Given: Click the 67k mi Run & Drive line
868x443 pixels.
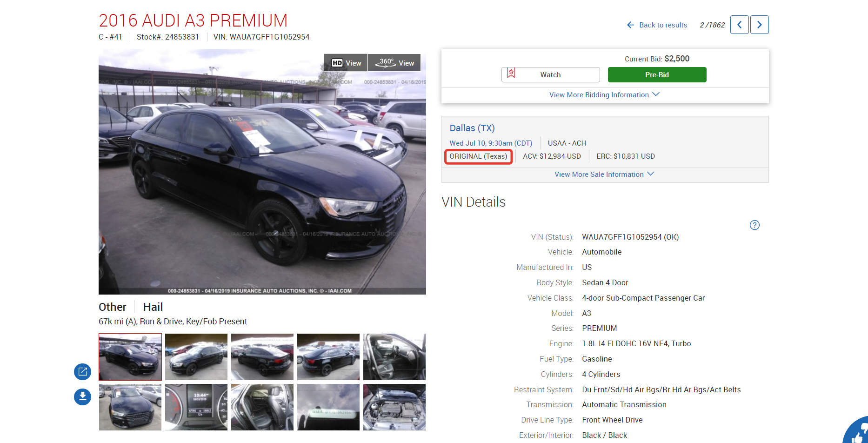Looking at the screenshot, I should [173, 322].
